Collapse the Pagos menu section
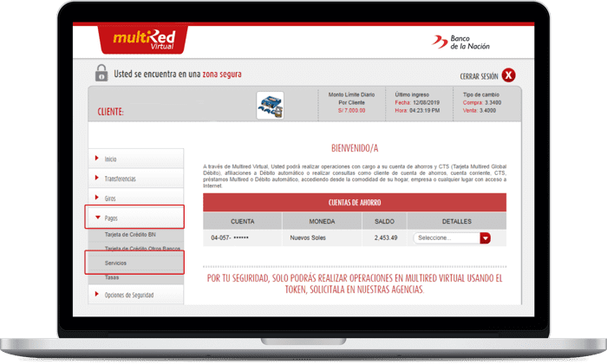 [x=134, y=218]
